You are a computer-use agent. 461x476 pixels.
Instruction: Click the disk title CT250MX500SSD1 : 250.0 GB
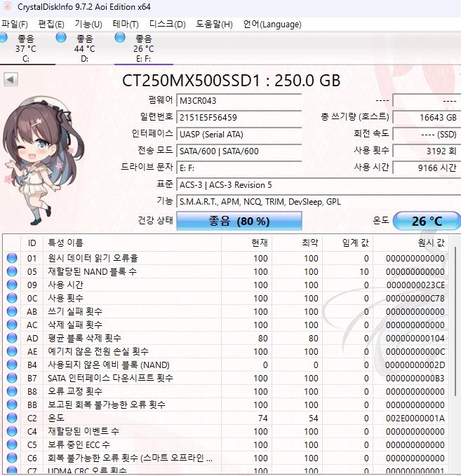[231, 81]
